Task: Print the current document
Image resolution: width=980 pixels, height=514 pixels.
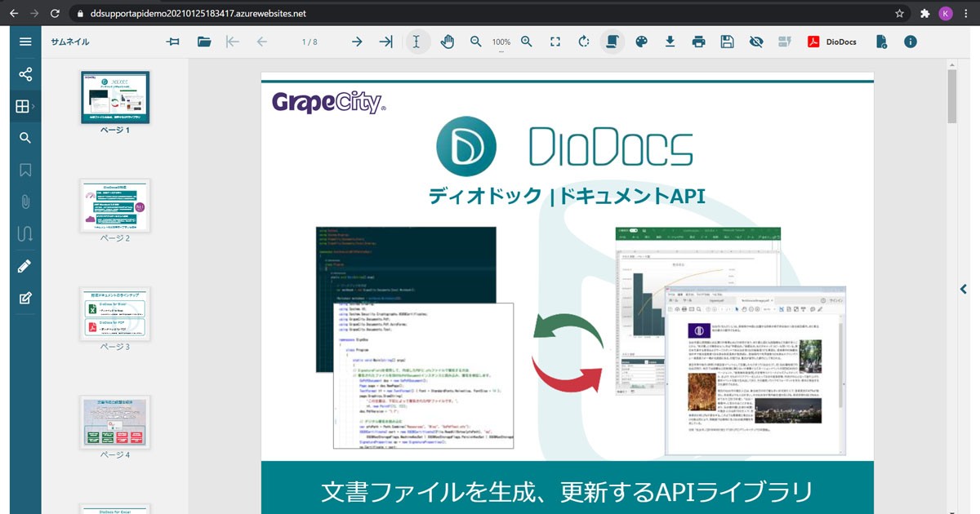Action: (698, 42)
